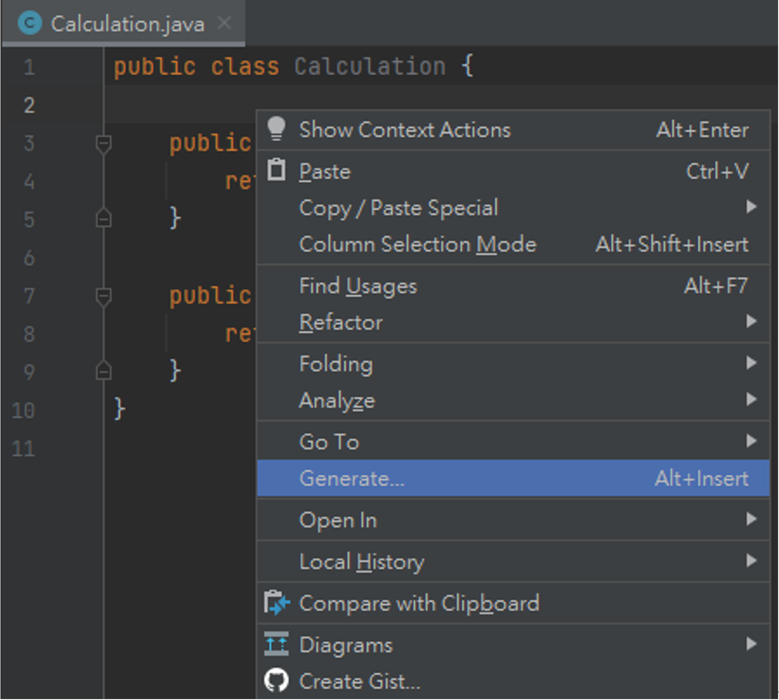Viewport: 779px width, 700px height.
Task: Expand the Copy / Paste Special submenu arrow
Action: (751, 208)
